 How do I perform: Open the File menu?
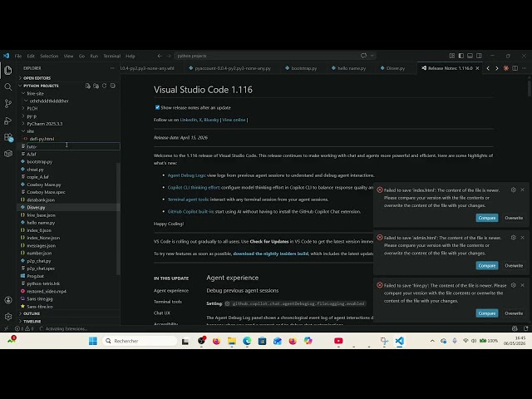point(18,56)
